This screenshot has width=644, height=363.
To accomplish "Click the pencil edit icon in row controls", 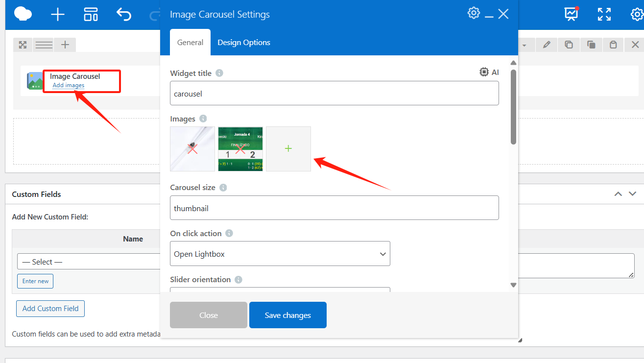I will pos(547,45).
